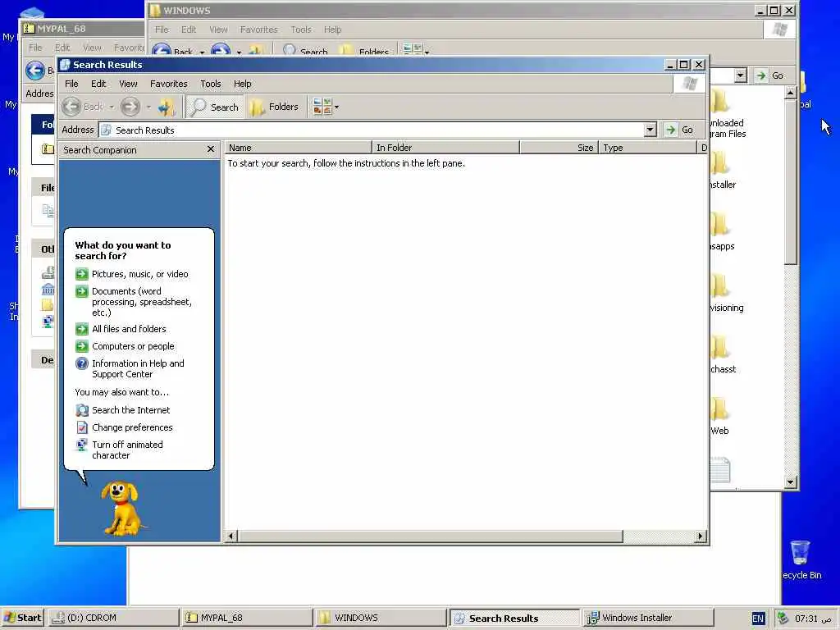
Task: Open the Favorites menu in Search Results
Action: (169, 84)
